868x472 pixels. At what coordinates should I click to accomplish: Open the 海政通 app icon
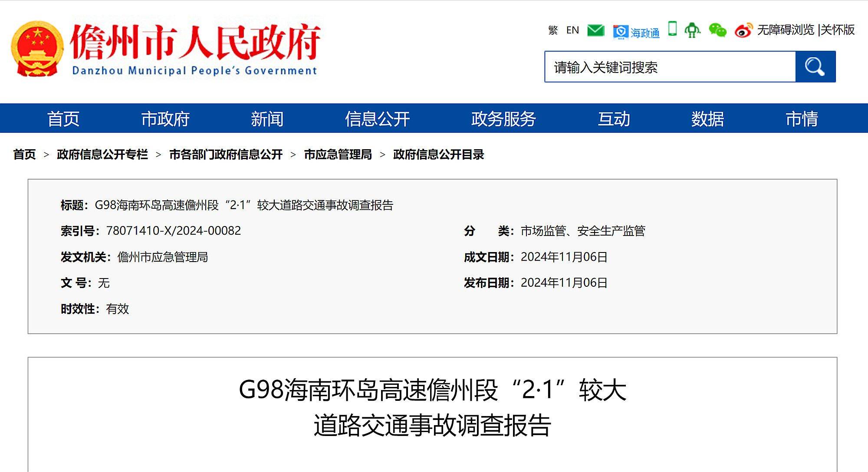[x=636, y=32]
